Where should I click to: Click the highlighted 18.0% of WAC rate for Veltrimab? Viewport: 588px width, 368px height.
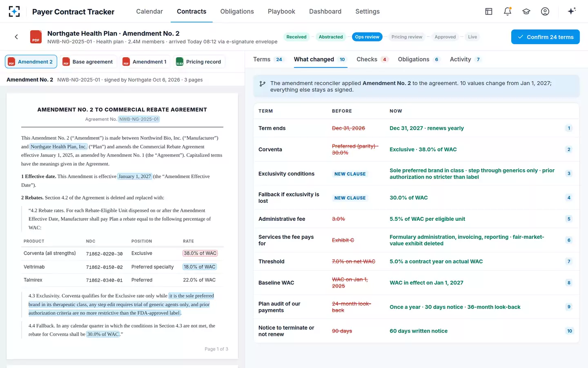pyautogui.click(x=200, y=267)
